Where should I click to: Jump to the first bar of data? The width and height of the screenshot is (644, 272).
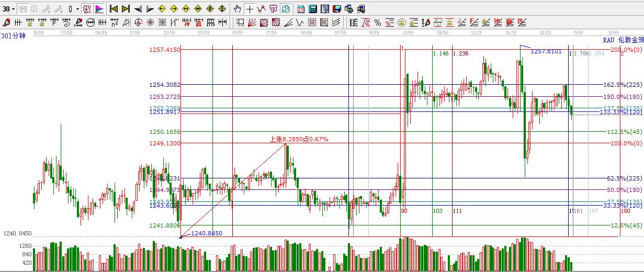(x=114, y=9)
